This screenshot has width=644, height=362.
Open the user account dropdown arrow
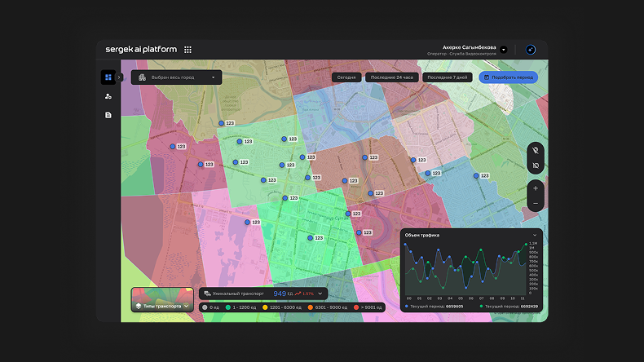point(504,50)
